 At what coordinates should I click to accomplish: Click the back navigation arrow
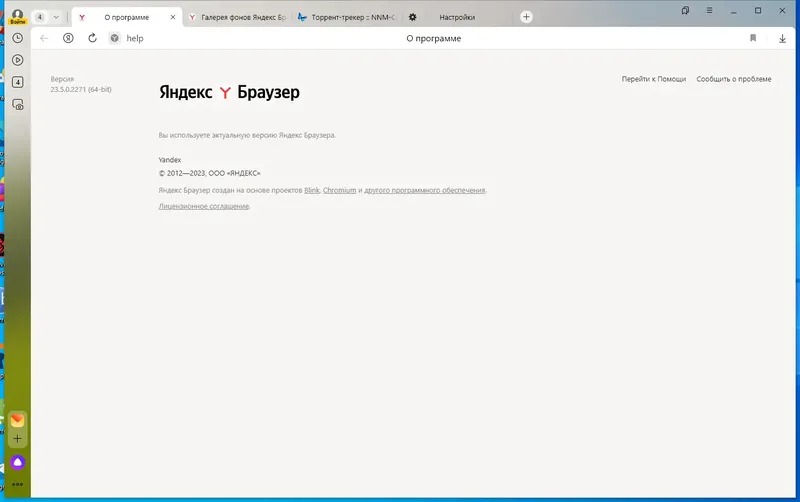click(x=44, y=38)
